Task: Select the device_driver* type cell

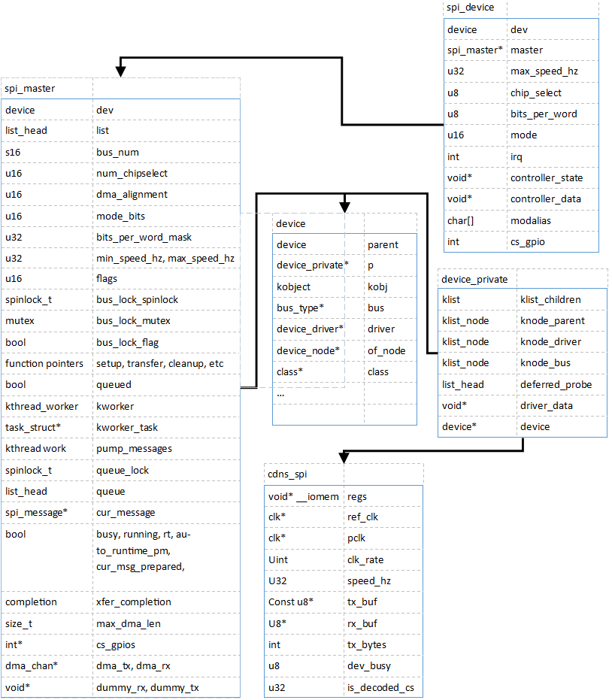Action: click(x=310, y=329)
